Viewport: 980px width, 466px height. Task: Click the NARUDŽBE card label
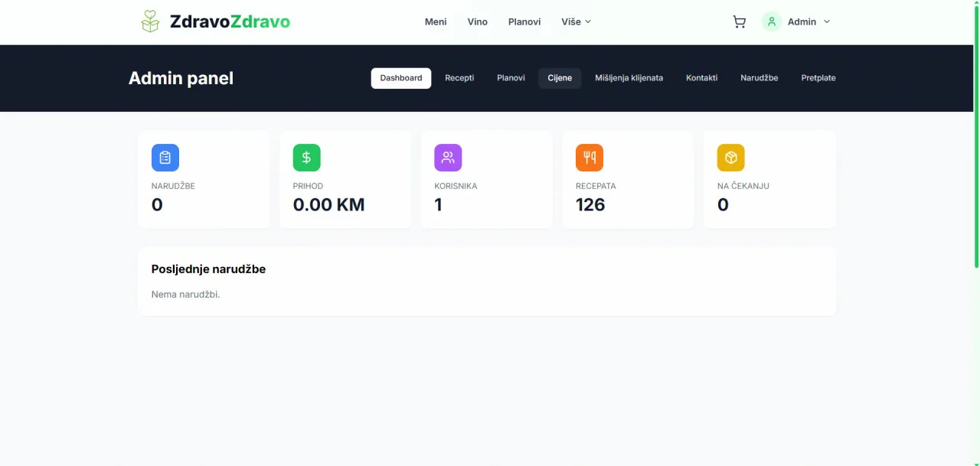173,186
